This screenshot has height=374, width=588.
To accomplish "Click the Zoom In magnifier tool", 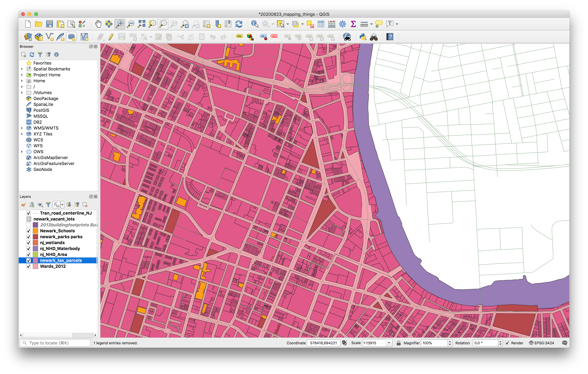I will click(120, 24).
